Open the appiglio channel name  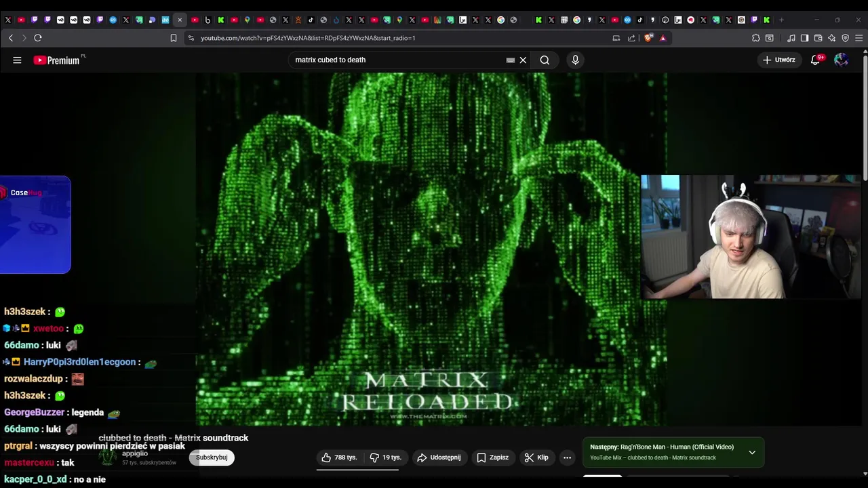[135, 454]
